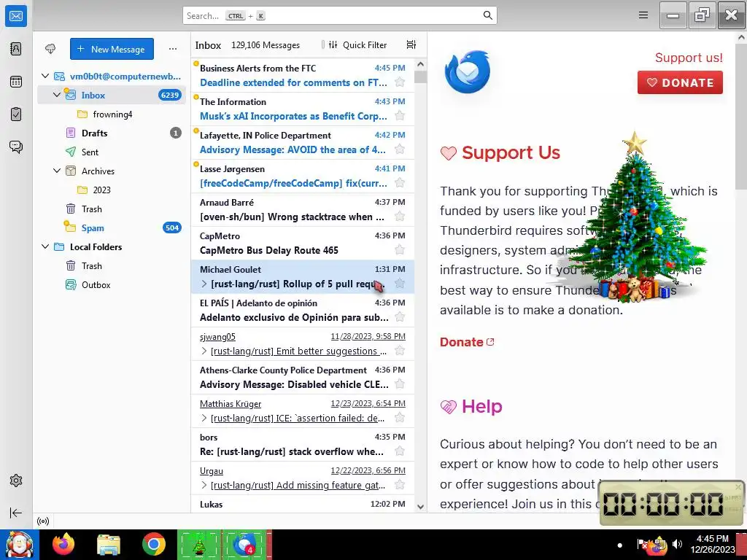The height and width of the screenshot is (560, 747).
Task: Open the Calendar icon in sidebar
Action: (x=16, y=82)
